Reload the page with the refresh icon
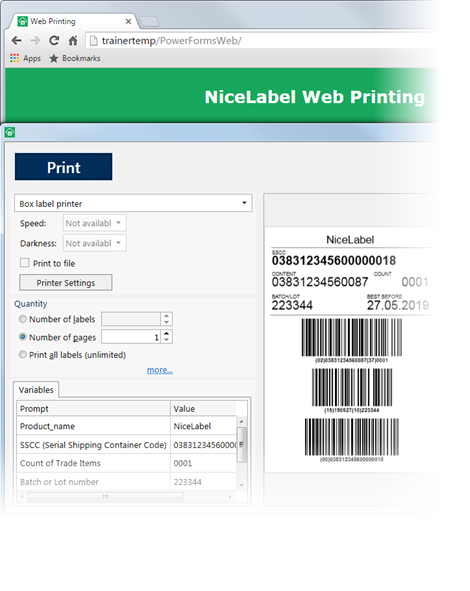 [54, 40]
